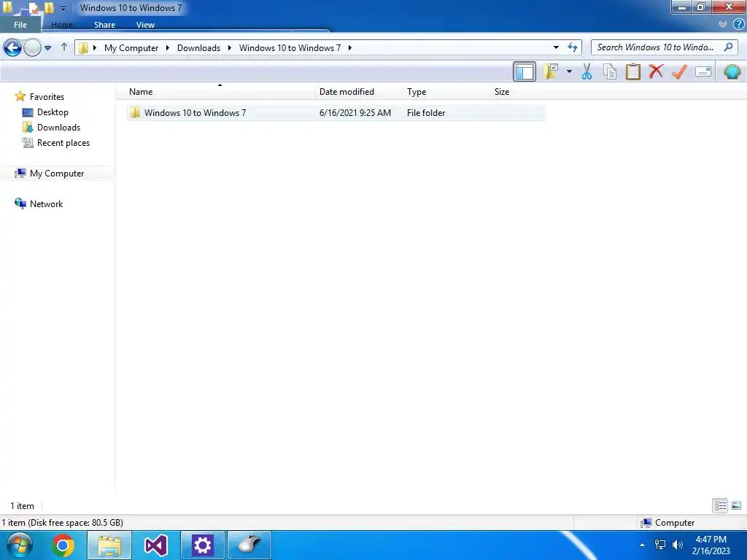The image size is (747, 560).
Task: Select Recent places in the navigation pane
Action: (63, 142)
